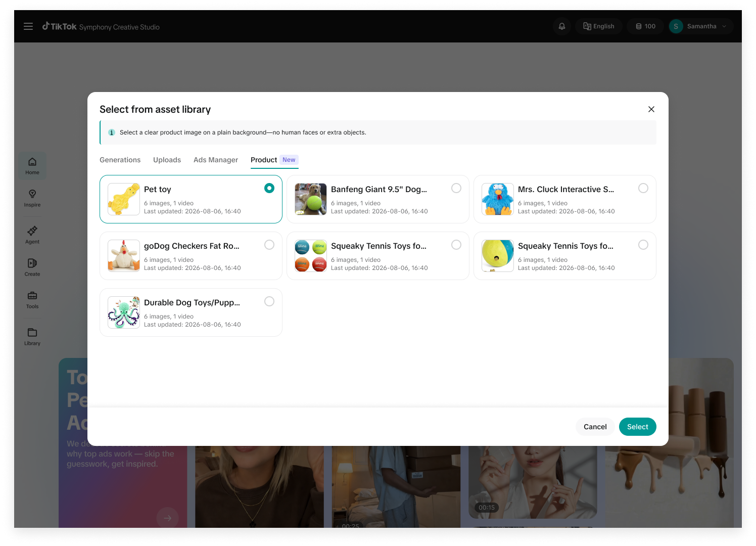Select the Durable Dog Toys radio button

click(269, 301)
